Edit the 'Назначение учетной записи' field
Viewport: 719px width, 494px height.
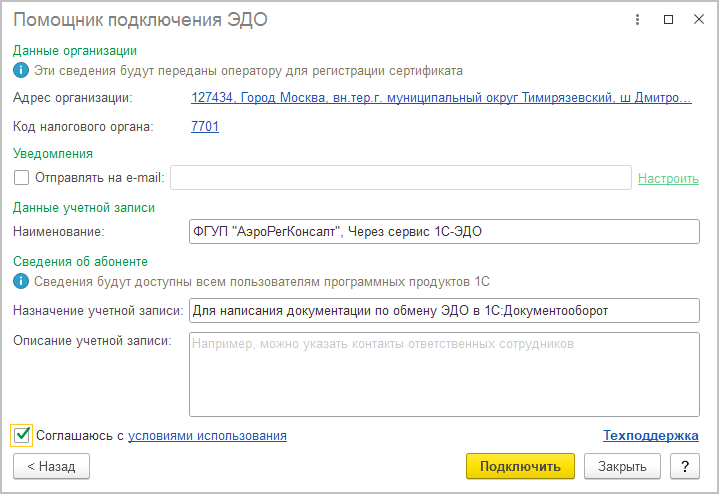click(444, 310)
